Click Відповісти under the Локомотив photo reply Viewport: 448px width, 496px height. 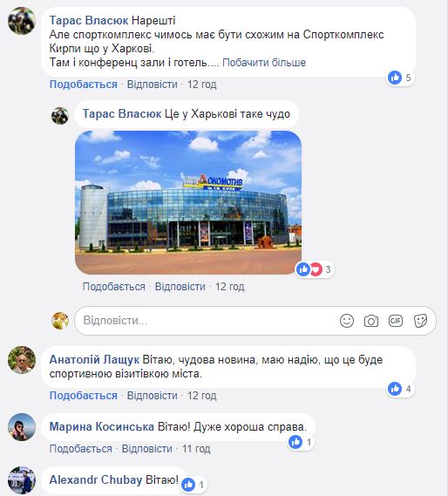pyautogui.click(x=180, y=287)
